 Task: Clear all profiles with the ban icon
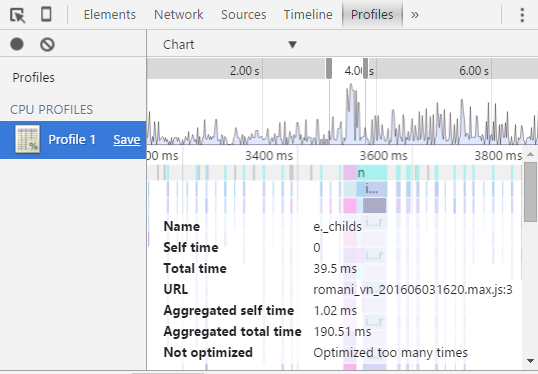pos(47,45)
